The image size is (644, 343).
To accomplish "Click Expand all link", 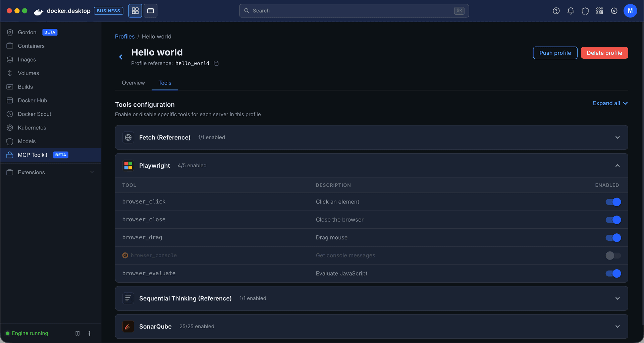I will (x=610, y=103).
